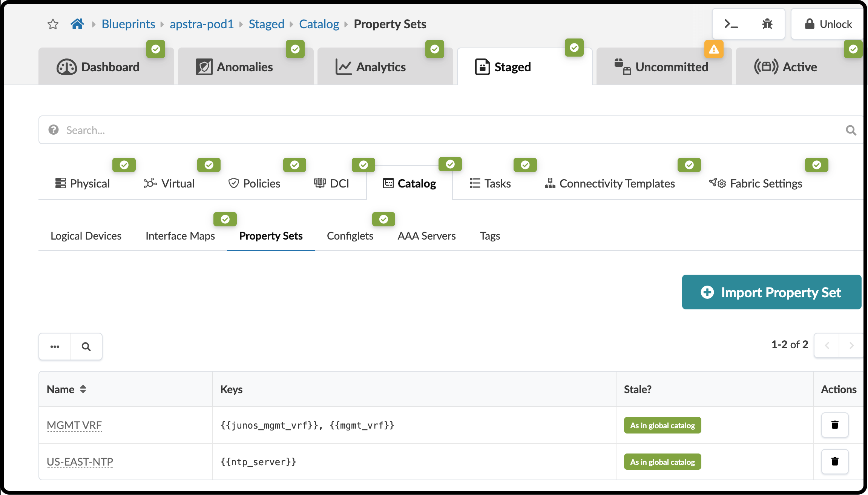Click Import Property Set button
Screen dimensions: 868x495
[771, 292]
